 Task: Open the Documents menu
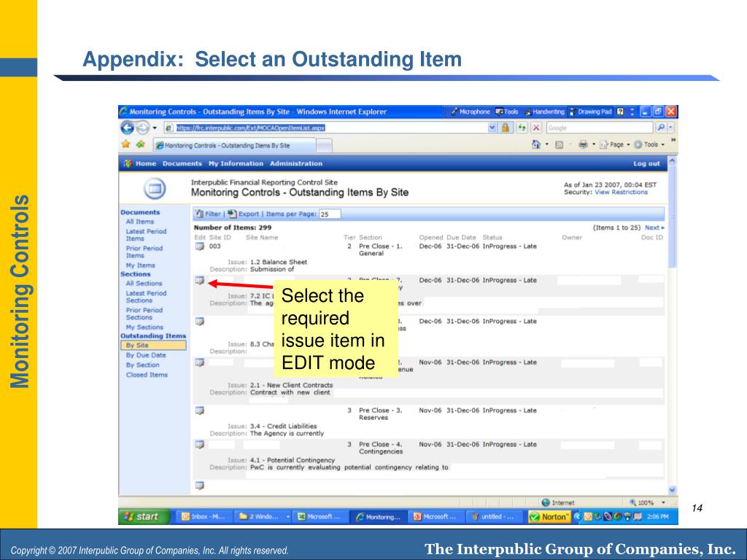pyautogui.click(x=182, y=163)
